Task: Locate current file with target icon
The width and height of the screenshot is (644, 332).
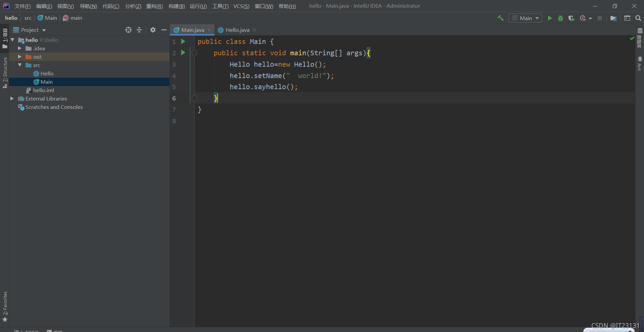Action: [128, 30]
